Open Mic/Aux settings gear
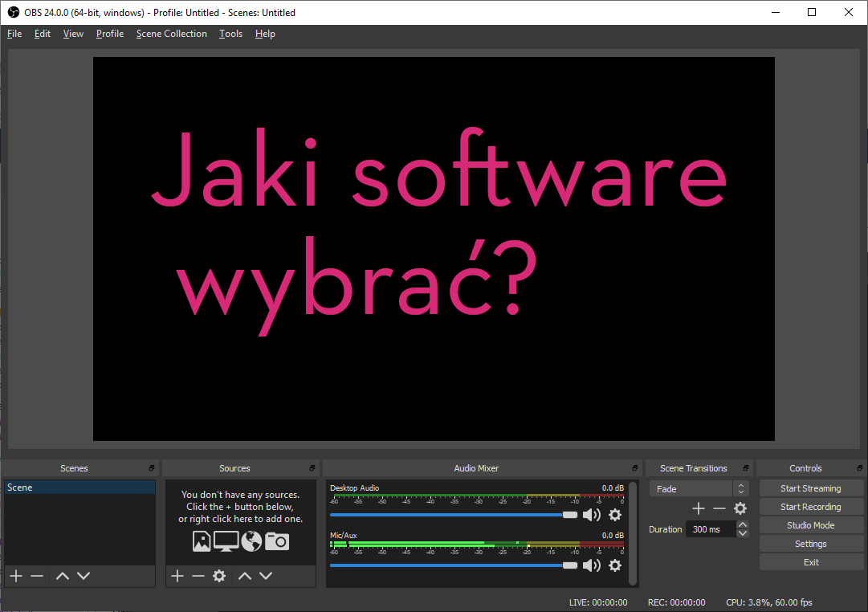868x612 pixels. point(615,565)
